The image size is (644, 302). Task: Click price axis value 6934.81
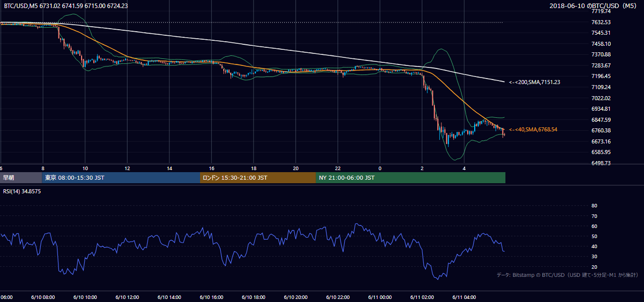tap(601, 109)
